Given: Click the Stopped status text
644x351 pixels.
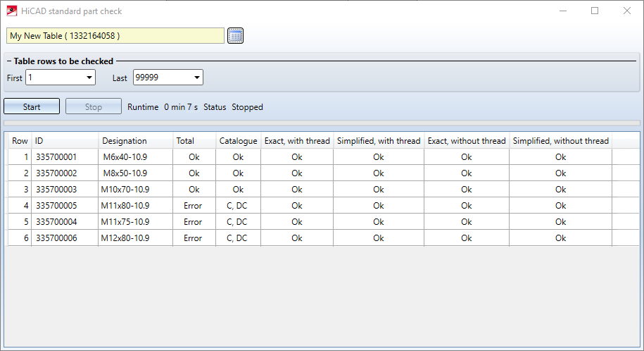Looking at the screenshot, I should 247,107.
